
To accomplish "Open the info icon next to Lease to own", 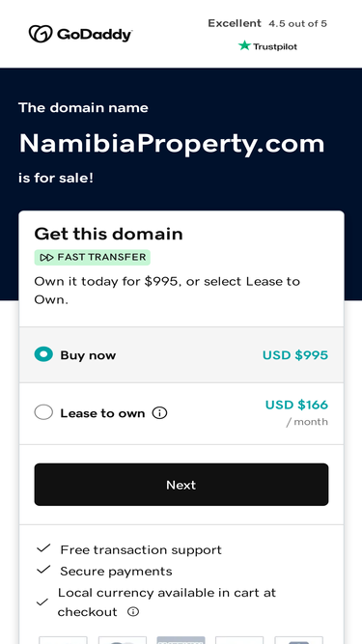I will [x=159, y=413].
